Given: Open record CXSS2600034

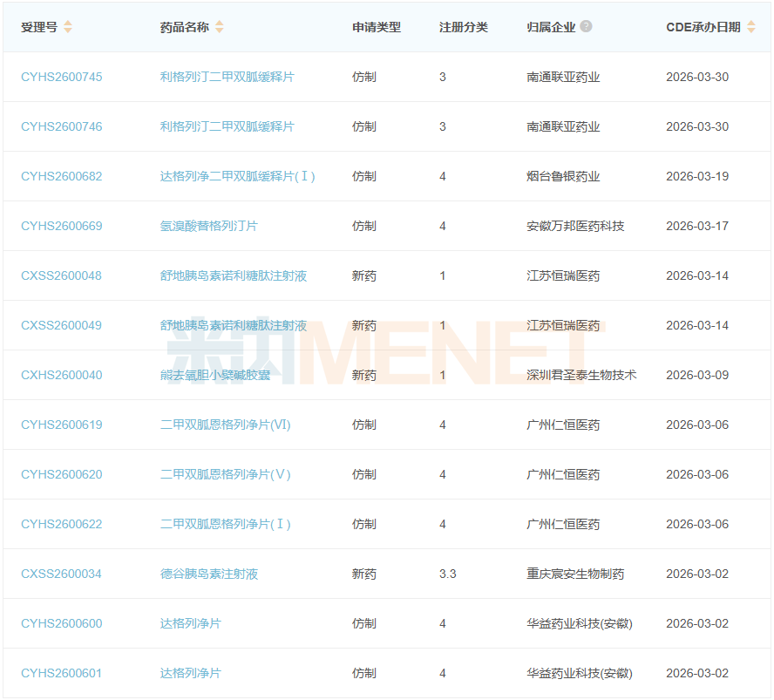Looking at the screenshot, I should coord(61,574).
